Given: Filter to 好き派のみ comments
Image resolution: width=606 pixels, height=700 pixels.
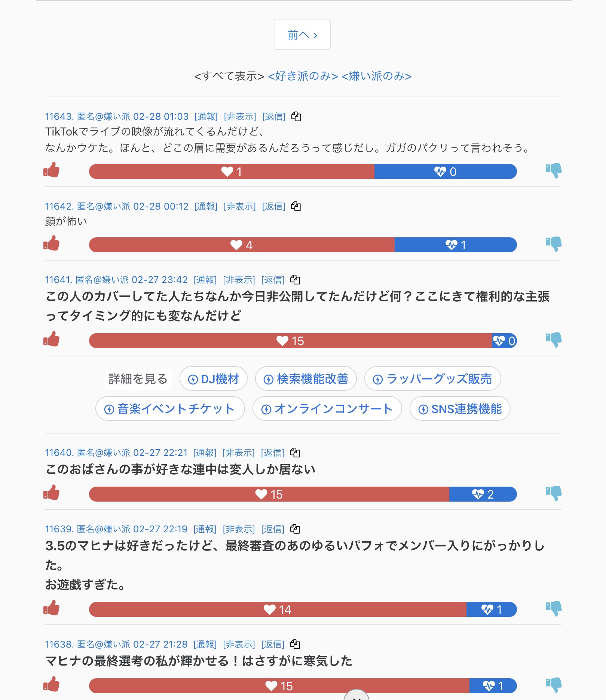Looking at the screenshot, I should point(303,76).
